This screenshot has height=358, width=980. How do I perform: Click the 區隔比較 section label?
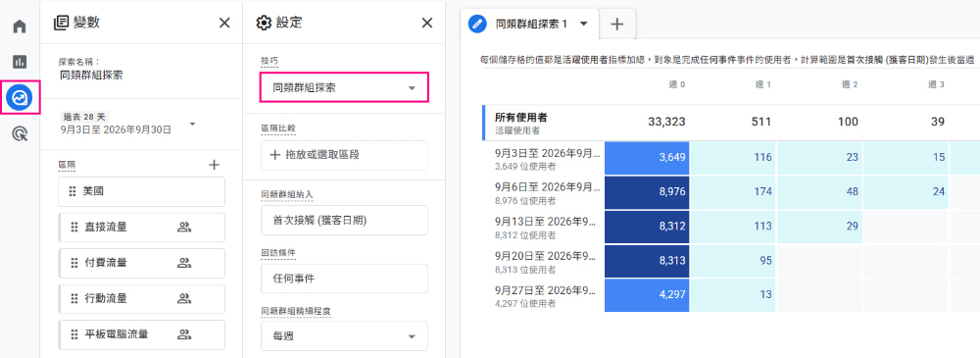278,128
